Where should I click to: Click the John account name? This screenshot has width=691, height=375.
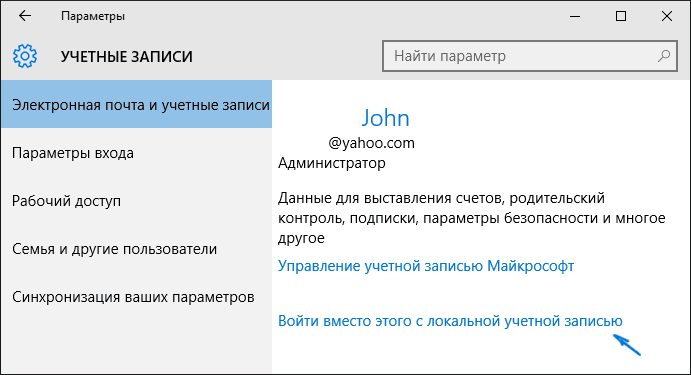tap(386, 118)
